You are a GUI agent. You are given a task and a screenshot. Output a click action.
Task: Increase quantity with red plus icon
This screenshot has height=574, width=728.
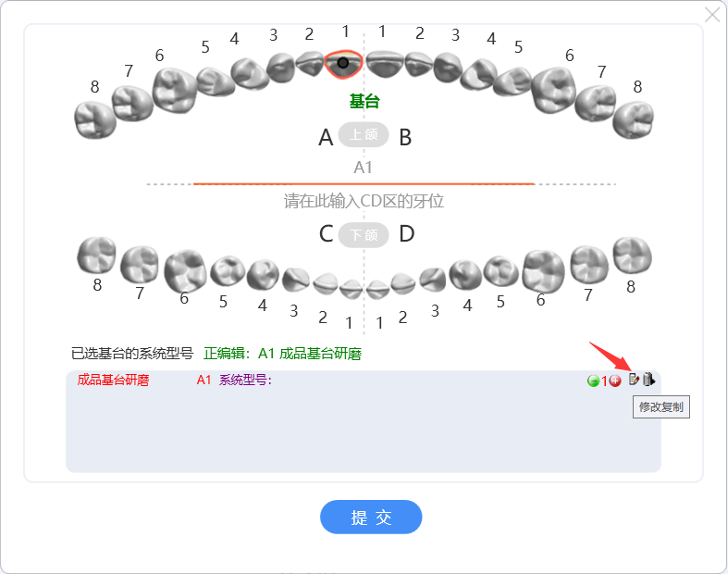615,381
